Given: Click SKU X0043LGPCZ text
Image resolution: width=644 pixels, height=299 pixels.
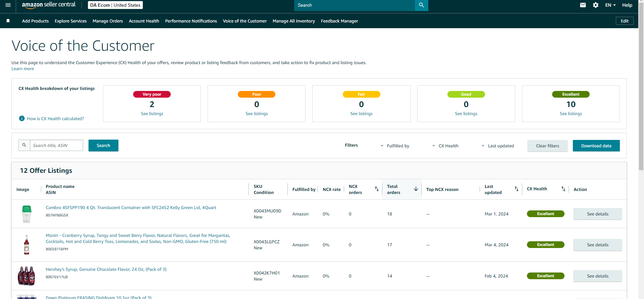Looking at the screenshot, I should click(x=266, y=242).
